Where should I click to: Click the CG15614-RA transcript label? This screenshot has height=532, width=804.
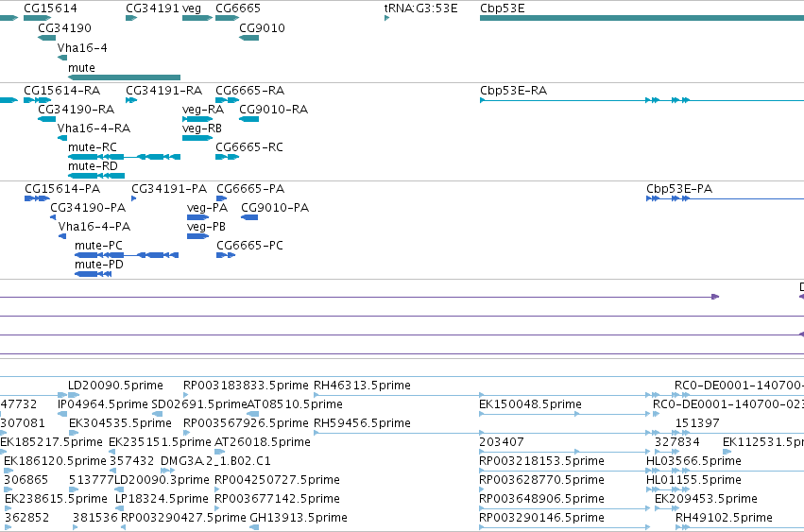coord(62,91)
